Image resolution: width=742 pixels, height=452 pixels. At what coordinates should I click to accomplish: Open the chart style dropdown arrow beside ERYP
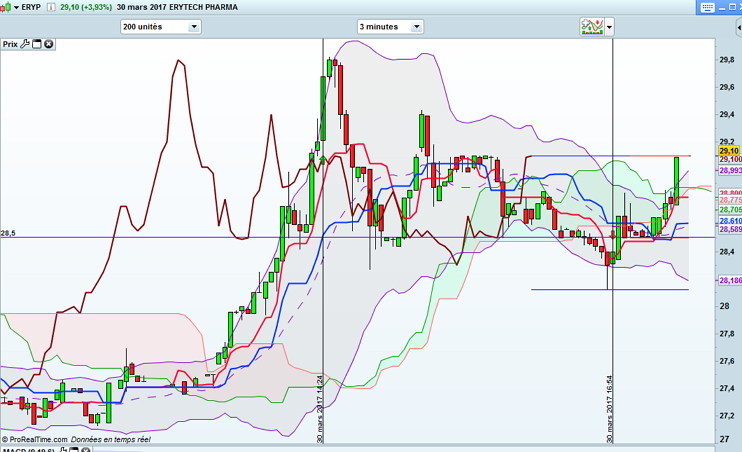(17, 8)
